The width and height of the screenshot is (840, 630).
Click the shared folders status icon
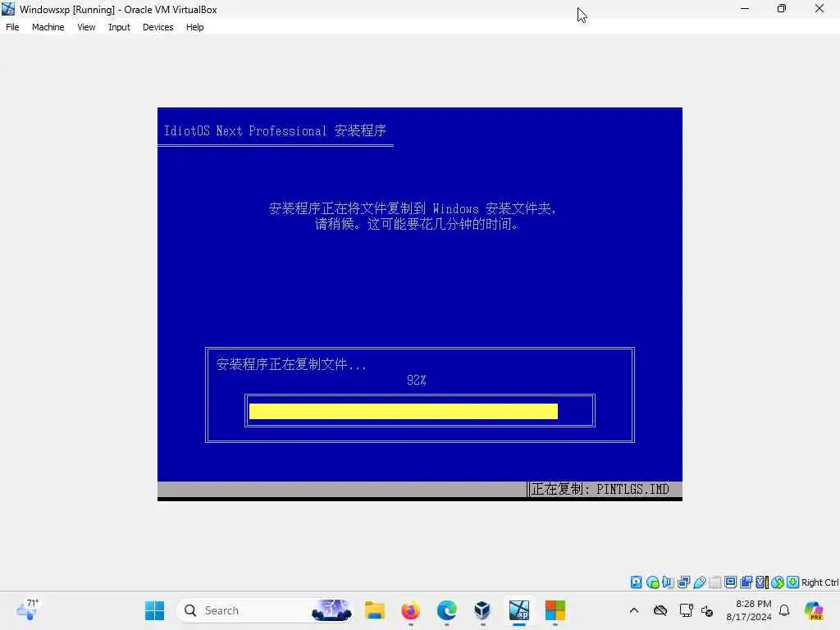point(714,582)
